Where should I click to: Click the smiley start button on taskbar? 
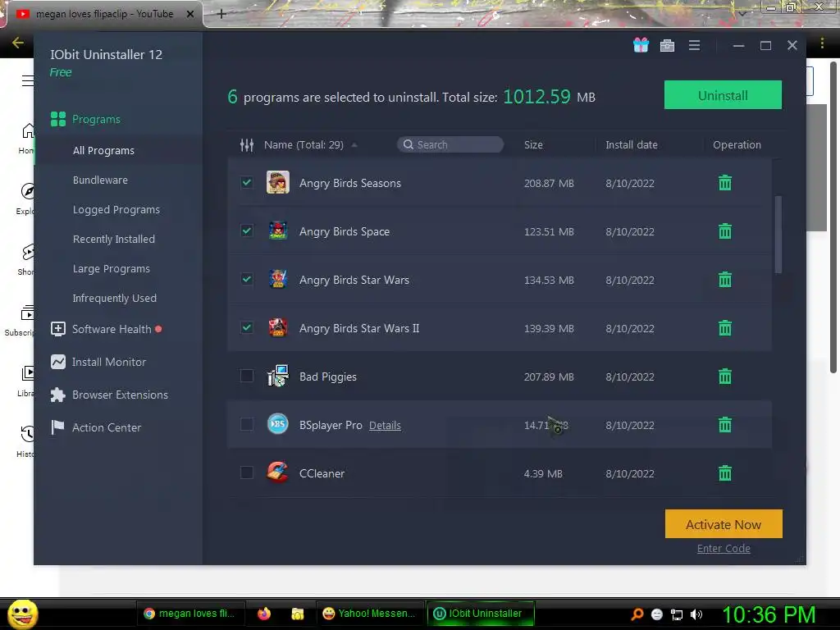tap(22, 614)
